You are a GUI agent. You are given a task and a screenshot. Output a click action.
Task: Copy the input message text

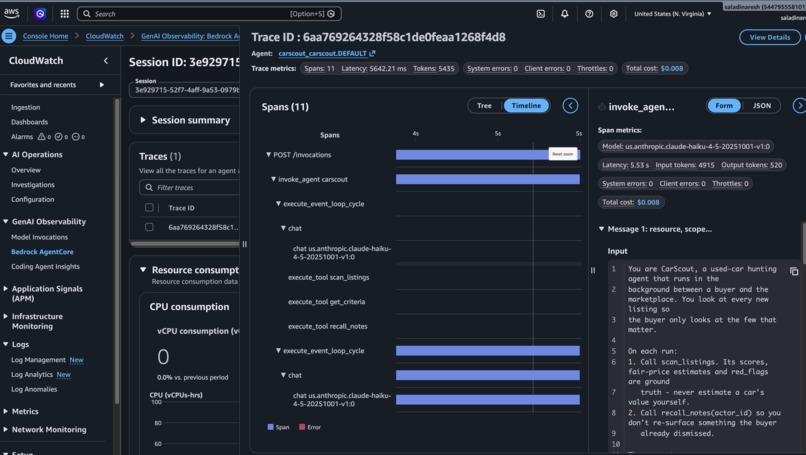point(794,271)
